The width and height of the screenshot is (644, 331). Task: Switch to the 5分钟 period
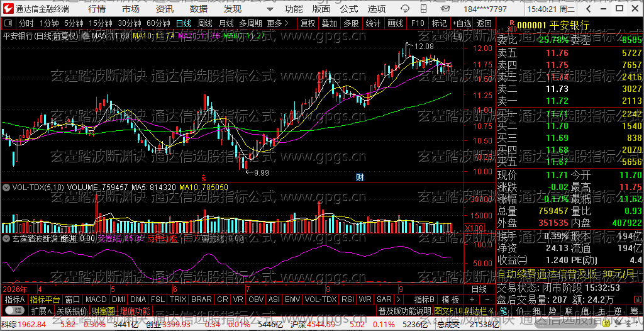point(74,23)
